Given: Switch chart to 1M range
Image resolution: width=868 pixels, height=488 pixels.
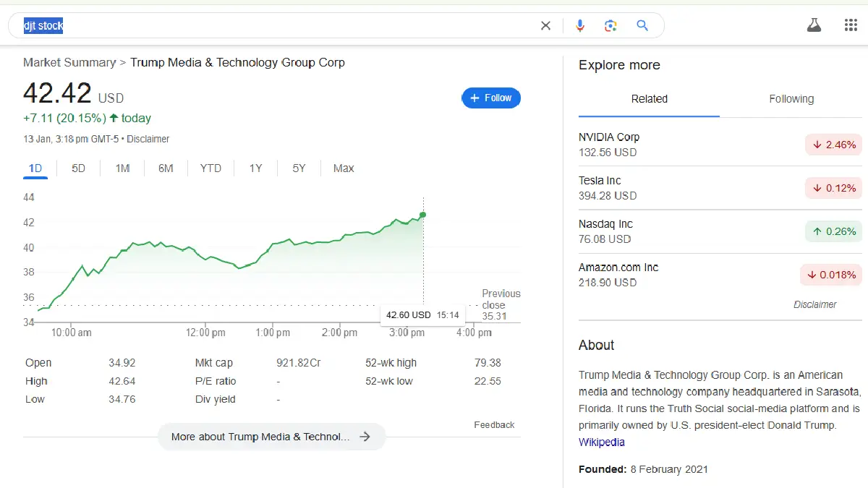Looking at the screenshot, I should pyautogui.click(x=122, y=168).
